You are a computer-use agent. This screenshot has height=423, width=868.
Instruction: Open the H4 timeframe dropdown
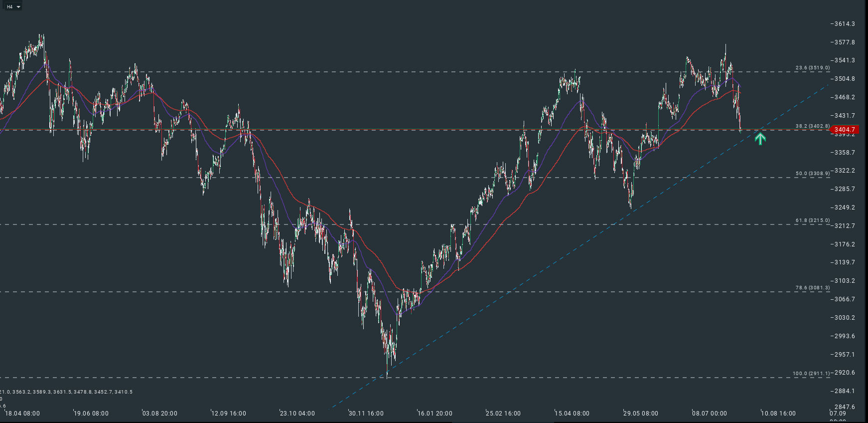pos(13,6)
